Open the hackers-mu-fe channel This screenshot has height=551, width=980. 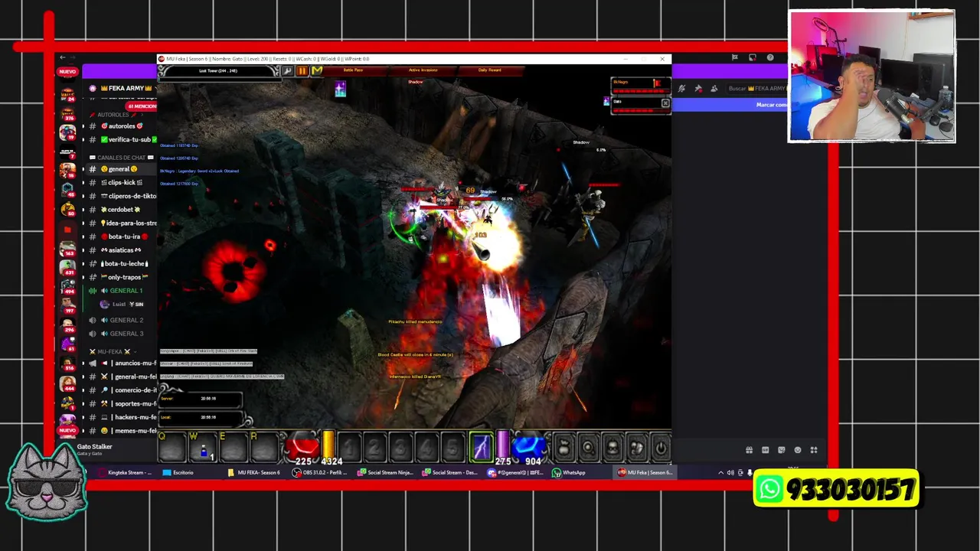coord(124,417)
